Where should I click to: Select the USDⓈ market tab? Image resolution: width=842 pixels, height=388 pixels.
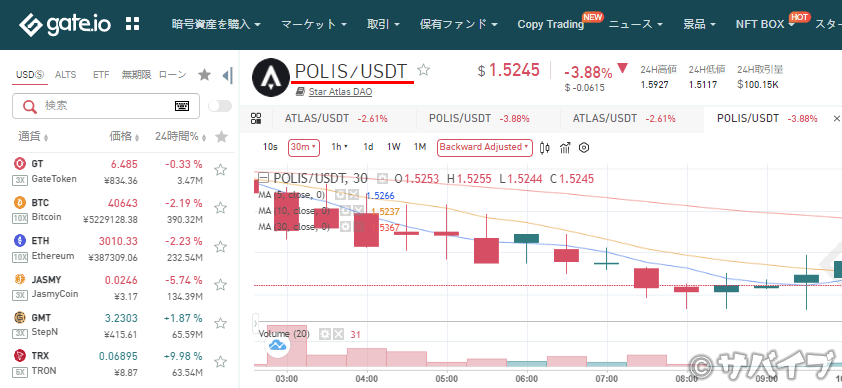[30, 75]
